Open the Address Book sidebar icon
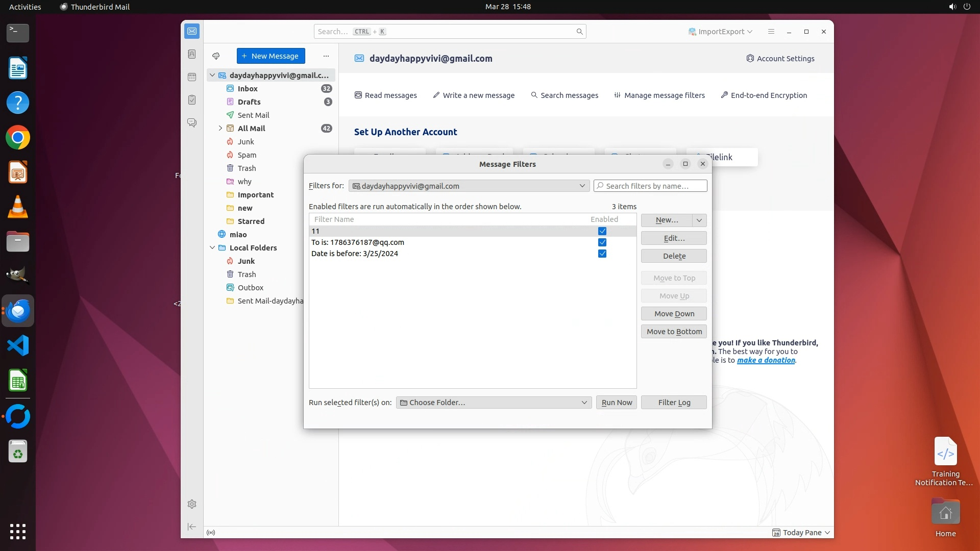 192,54
